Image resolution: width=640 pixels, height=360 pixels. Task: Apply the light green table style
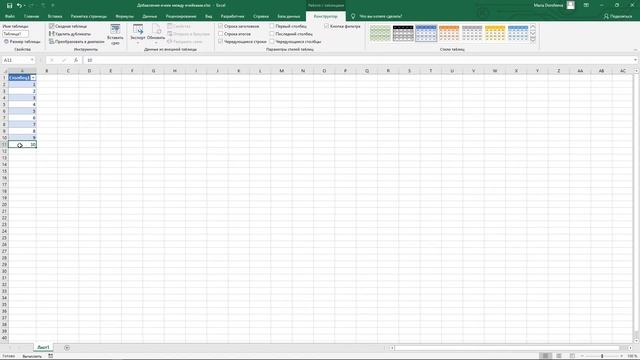pyautogui.click(x=380, y=33)
